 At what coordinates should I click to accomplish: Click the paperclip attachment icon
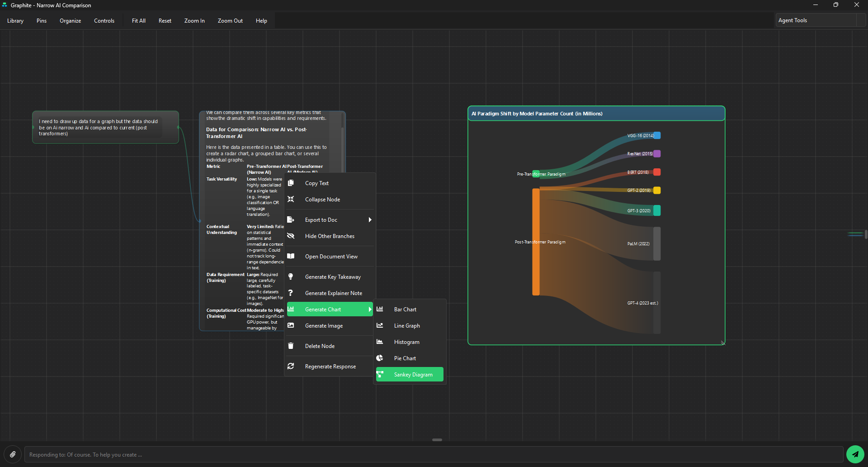13,454
